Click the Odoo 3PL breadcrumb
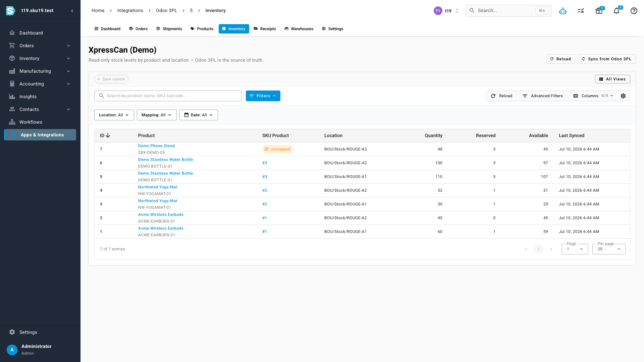This screenshot has width=644, height=362. click(x=166, y=11)
